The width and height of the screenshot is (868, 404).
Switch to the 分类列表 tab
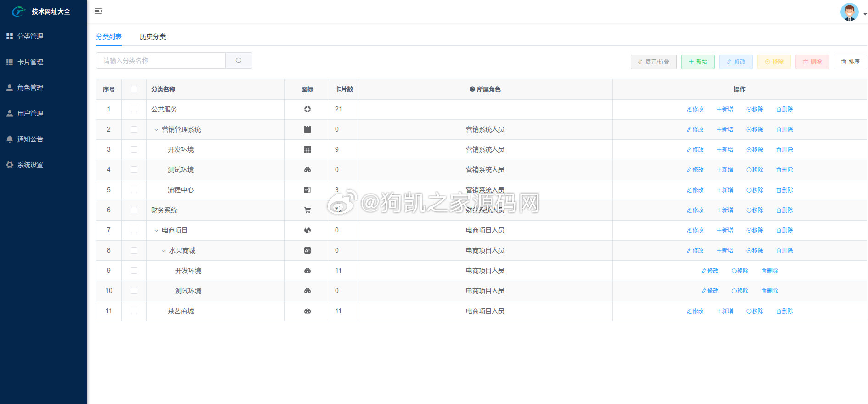109,37
